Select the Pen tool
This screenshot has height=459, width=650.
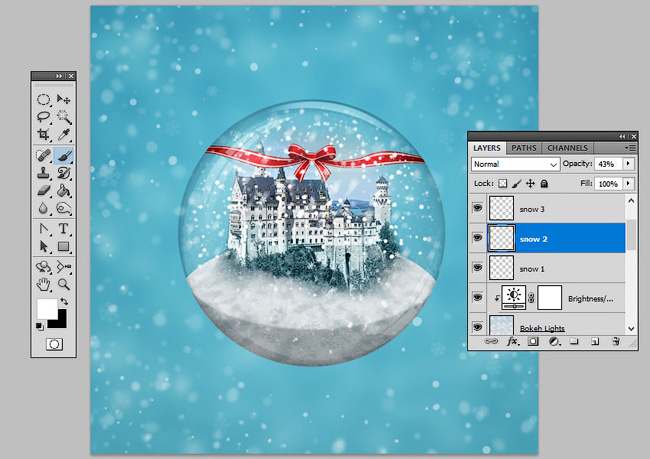pos(44,228)
